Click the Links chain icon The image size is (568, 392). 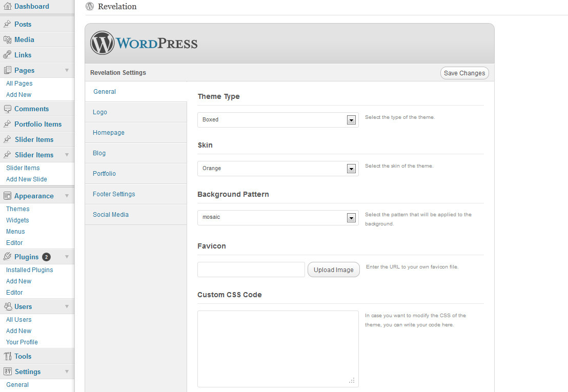click(7, 55)
